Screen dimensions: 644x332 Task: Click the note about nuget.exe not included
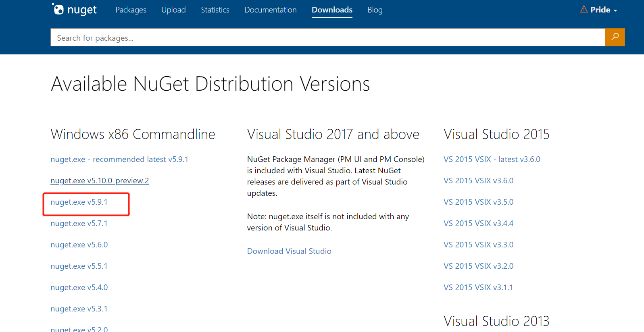click(x=328, y=222)
